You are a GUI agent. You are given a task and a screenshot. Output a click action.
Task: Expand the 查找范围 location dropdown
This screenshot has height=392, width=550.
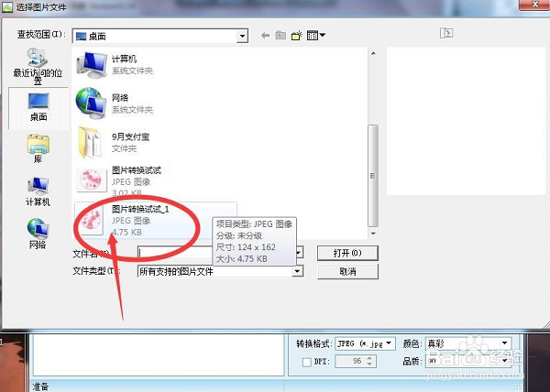pyautogui.click(x=242, y=36)
